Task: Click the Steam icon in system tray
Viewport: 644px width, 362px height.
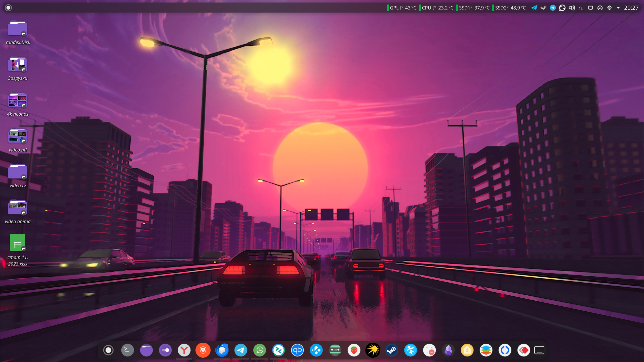Action: (543, 8)
